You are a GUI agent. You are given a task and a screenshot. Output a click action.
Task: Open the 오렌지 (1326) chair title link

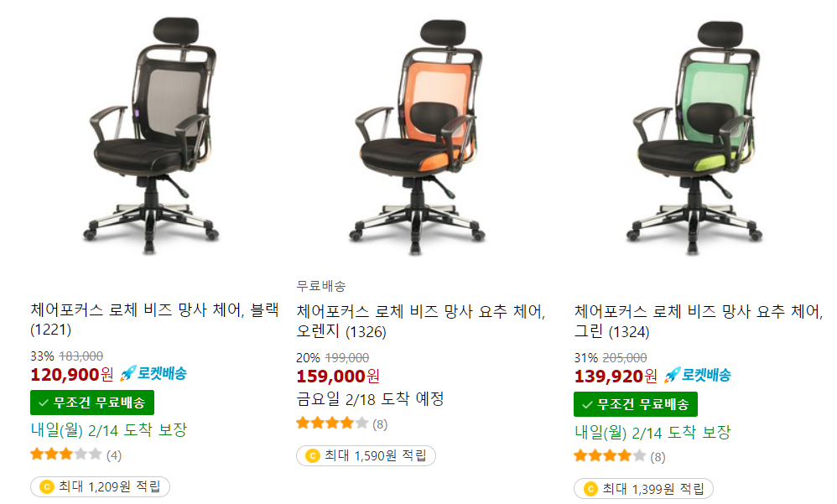point(421,321)
